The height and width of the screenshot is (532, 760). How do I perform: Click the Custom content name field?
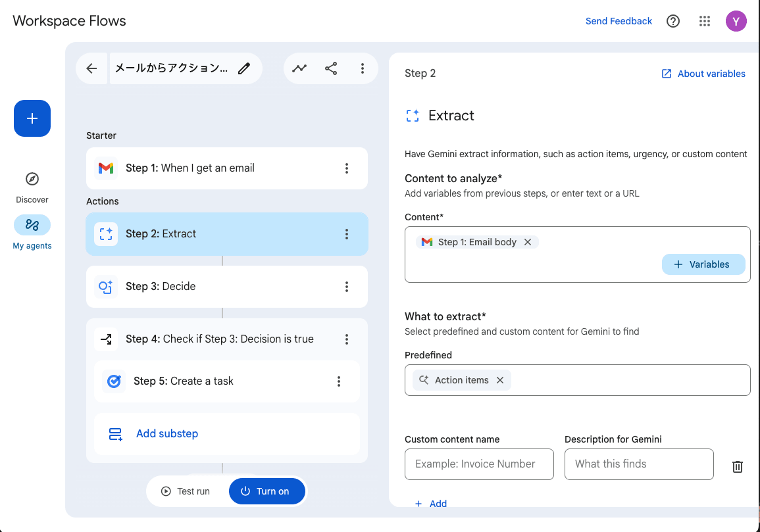coord(479,464)
